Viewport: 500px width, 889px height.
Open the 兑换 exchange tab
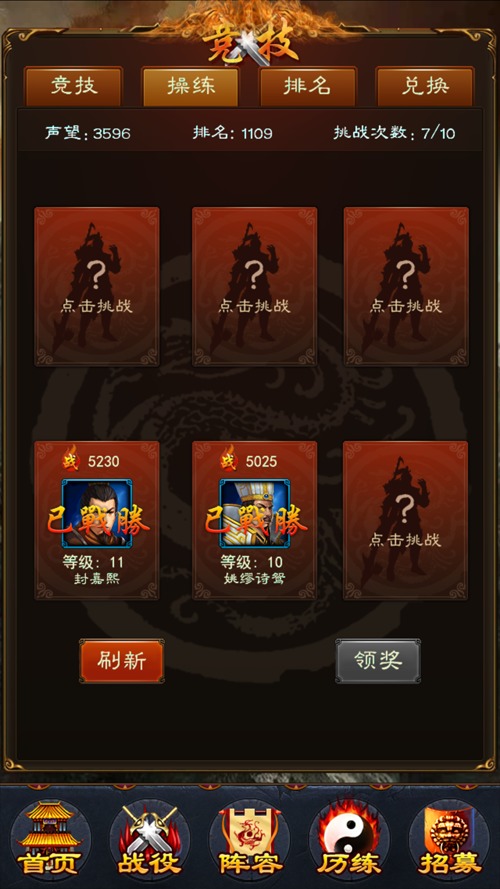pyautogui.click(x=425, y=86)
